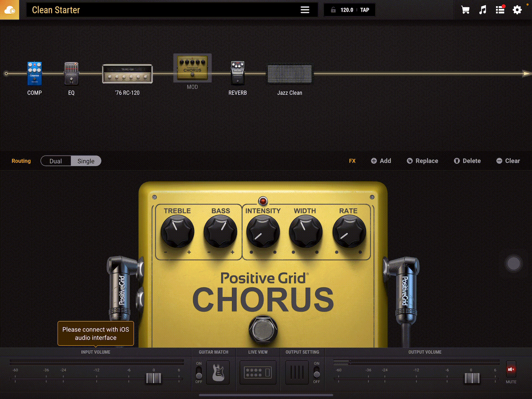Toggle the Guitar Match on/off switch

(199, 372)
